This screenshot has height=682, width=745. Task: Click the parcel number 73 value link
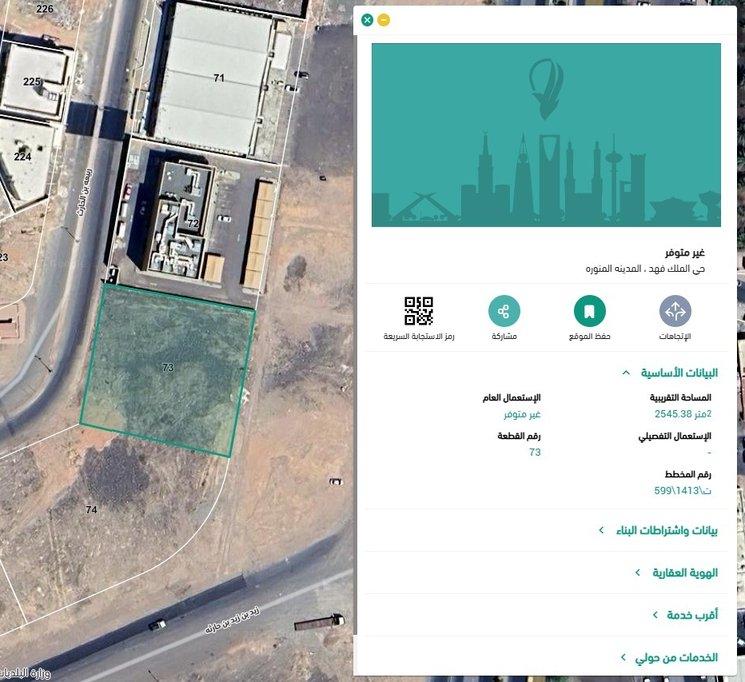[535, 452]
